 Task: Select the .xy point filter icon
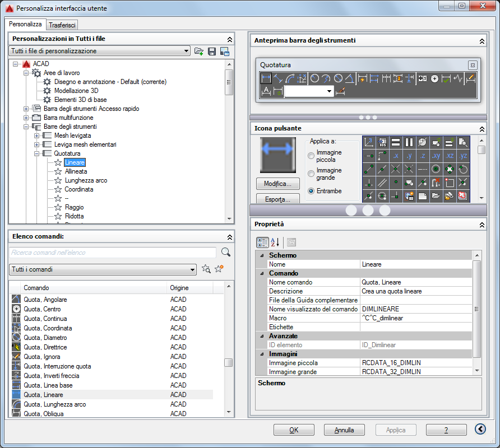coord(436,156)
